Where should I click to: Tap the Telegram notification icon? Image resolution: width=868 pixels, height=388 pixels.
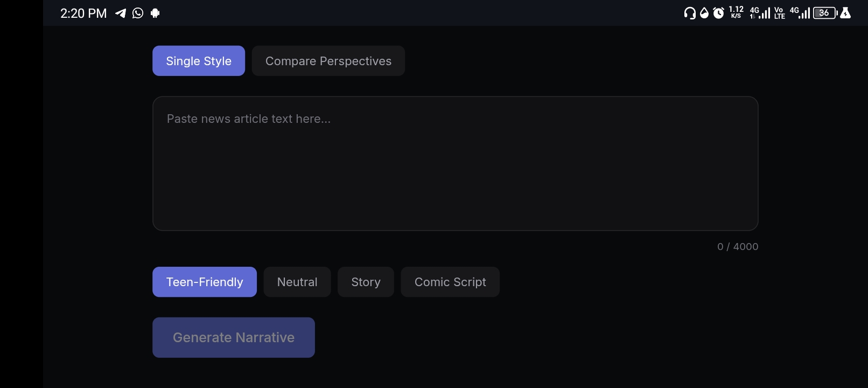point(121,13)
